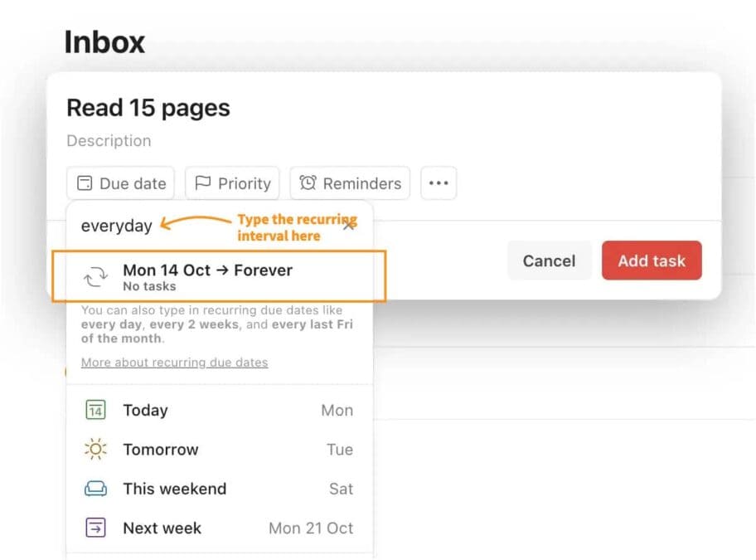Open more task options via the ellipsis
This screenshot has width=756, height=560.
pos(439,183)
